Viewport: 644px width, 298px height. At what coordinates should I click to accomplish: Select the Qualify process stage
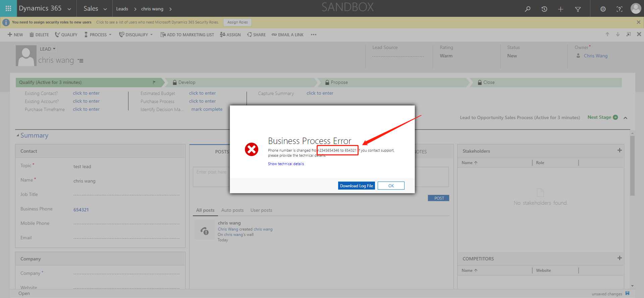(90, 82)
